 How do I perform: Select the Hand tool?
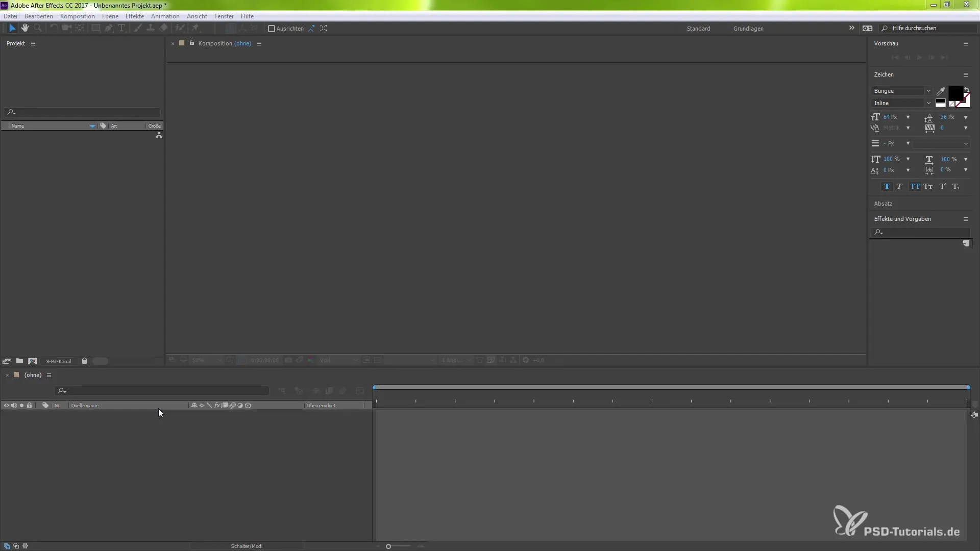point(25,28)
